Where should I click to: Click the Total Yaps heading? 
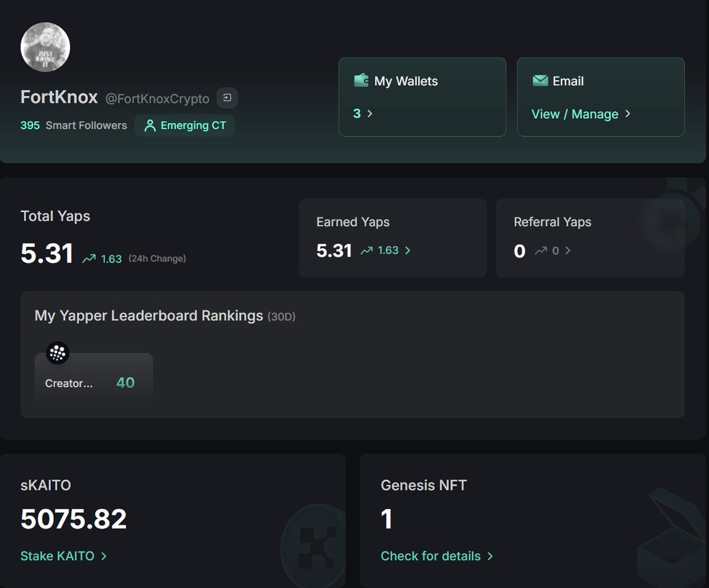coord(56,216)
